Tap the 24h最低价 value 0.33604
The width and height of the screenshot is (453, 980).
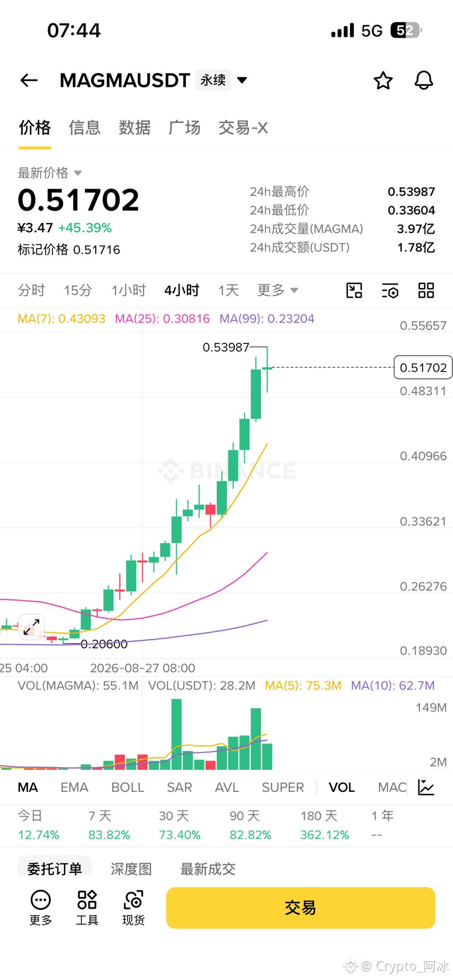tap(411, 211)
